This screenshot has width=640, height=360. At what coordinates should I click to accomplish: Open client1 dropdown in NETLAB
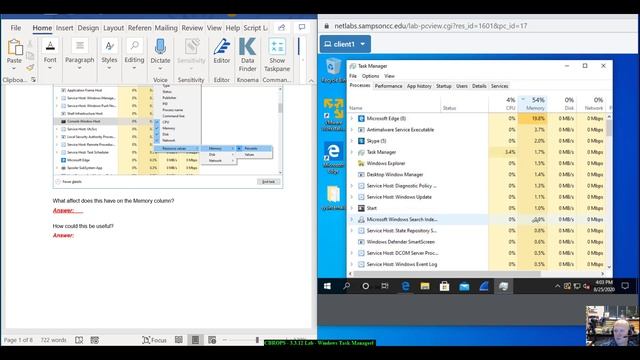[x=345, y=44]
